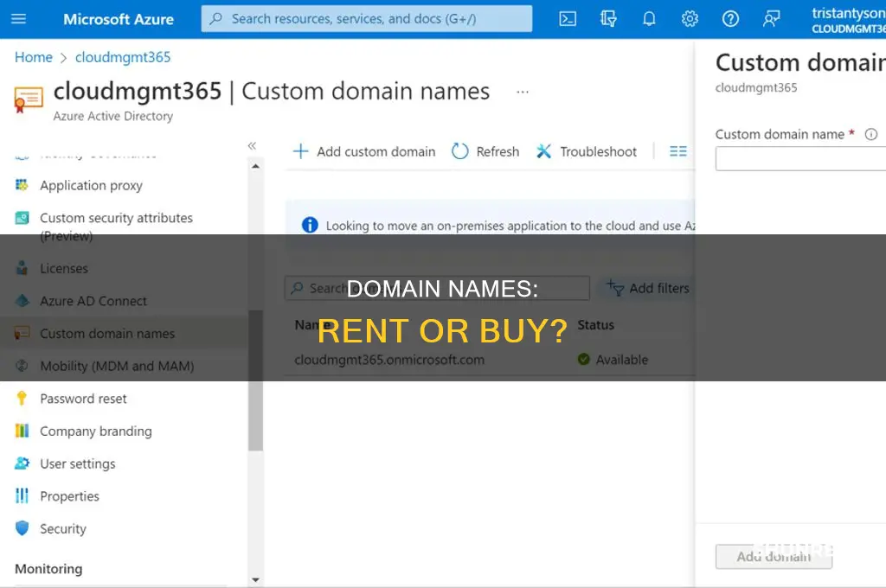Click the Mobility (MDM and MAM) icon
Screen dimensions: 886x588
(x=22, y=366)
